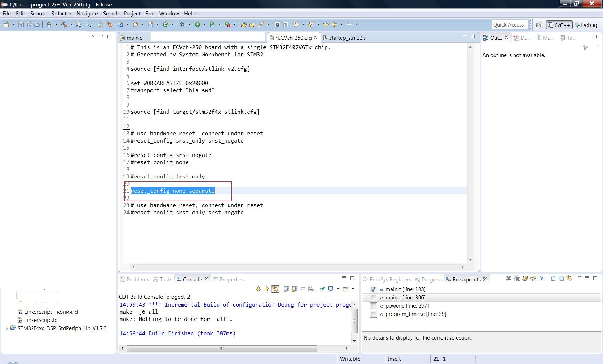Screen dimensions: 603x364
Task: Click the Save floppy disk icon
Action: click(x=21, y=24)
